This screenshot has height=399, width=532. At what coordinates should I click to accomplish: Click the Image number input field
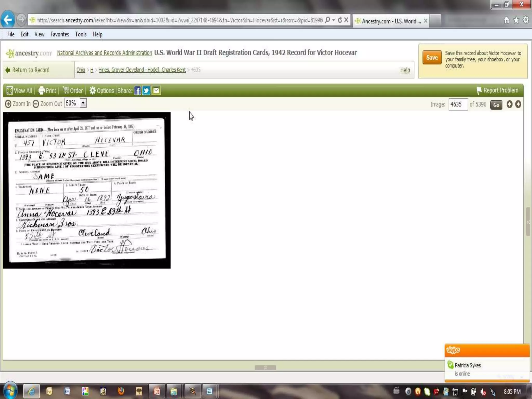[x=458, y=104]
